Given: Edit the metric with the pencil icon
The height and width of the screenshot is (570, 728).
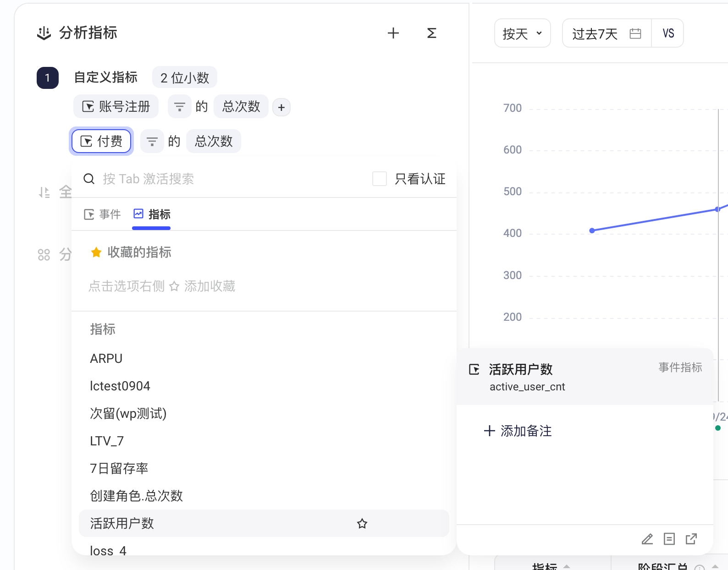Looking at the screenshot, I should coord(647,539).
